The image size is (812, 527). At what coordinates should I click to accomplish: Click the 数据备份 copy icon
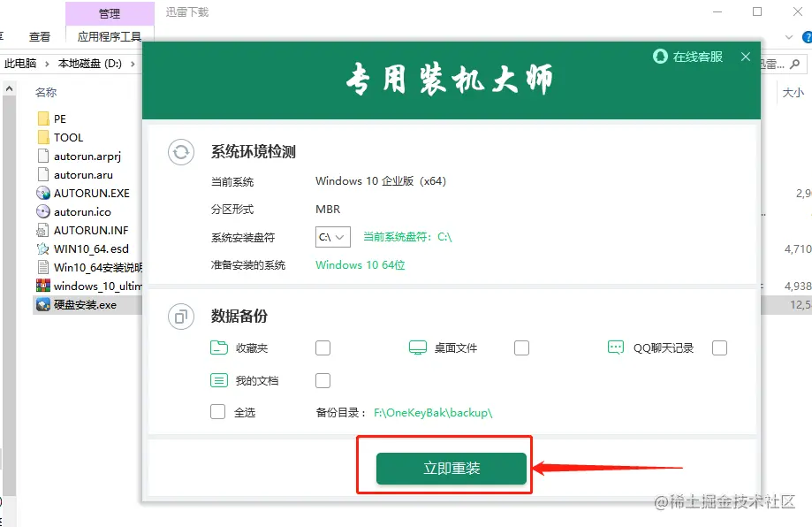tap(181, 317)
